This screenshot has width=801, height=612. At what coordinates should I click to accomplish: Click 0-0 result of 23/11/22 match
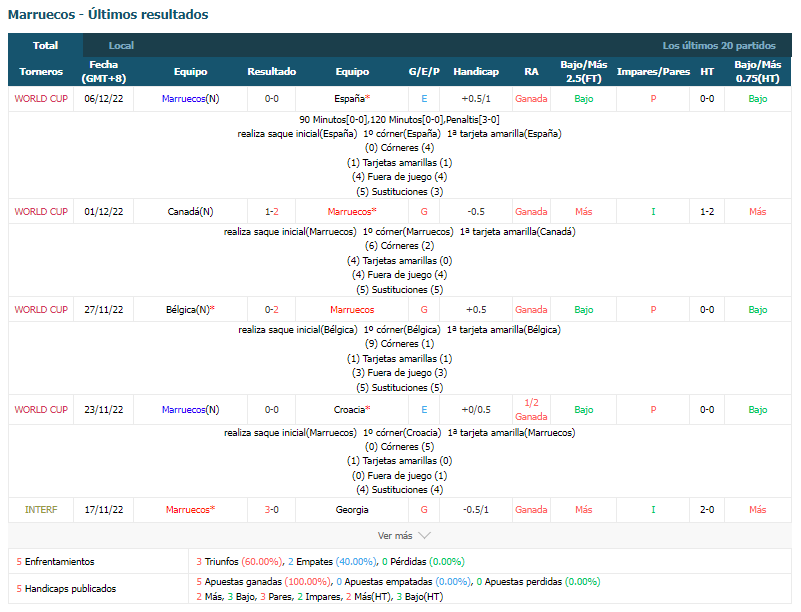(x=272, y=410)
